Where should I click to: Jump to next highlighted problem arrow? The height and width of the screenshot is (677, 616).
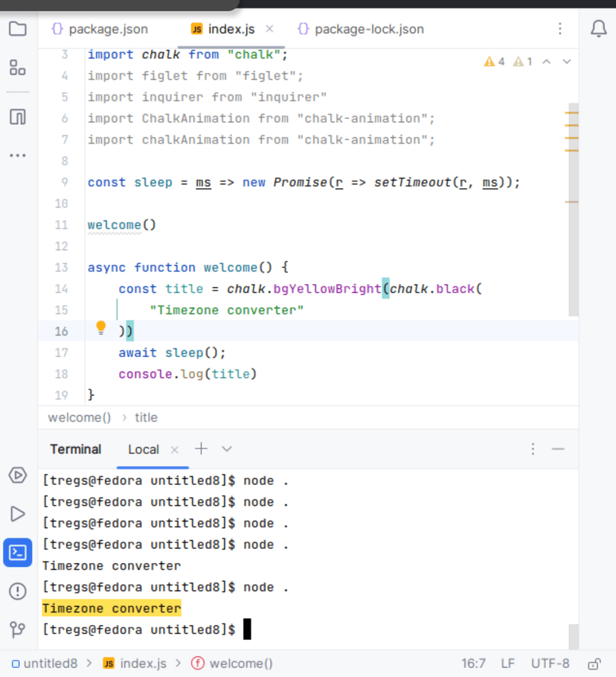[567, 62]
